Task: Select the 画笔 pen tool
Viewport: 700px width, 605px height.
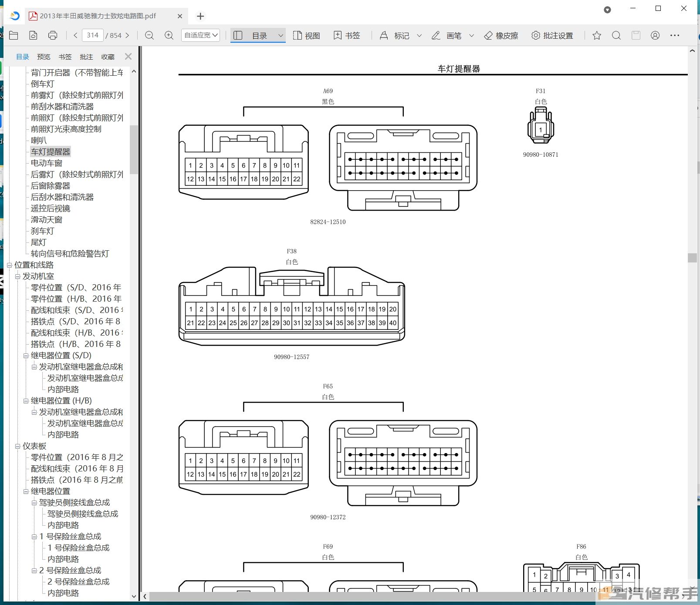Action: tap(446, 35)
